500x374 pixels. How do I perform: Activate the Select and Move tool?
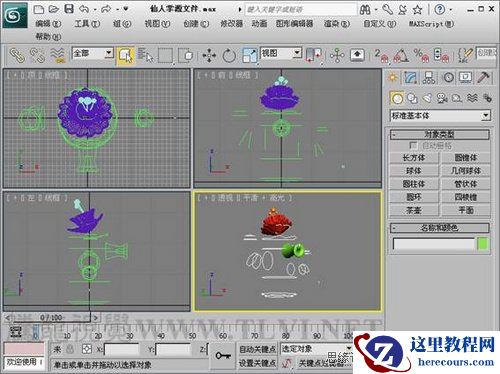pyautogui.click(x=209, y=55)
